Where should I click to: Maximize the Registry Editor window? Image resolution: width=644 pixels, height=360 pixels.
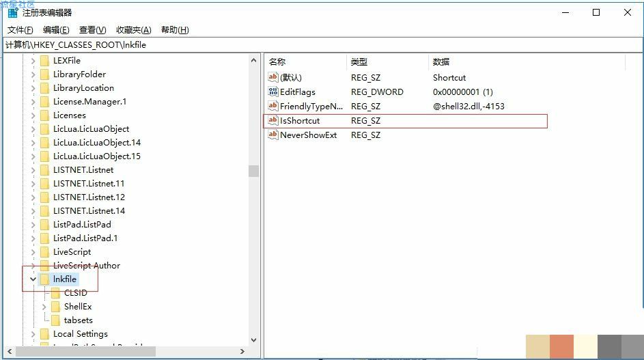pyautogui.click(x=596, y=12)
